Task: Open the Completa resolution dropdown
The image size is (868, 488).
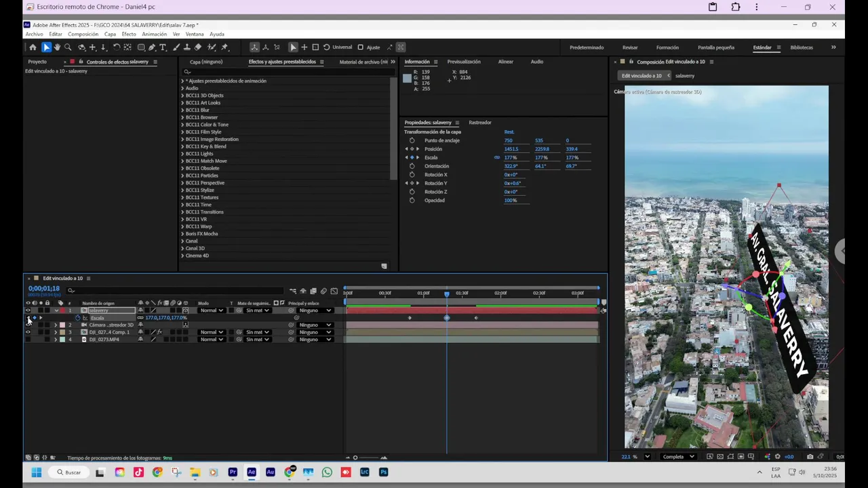Action: [679, 457]
